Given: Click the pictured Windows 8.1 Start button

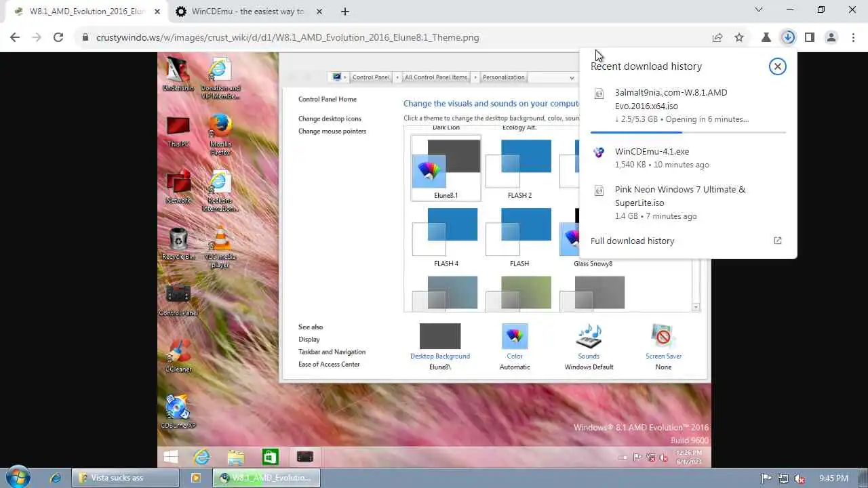Looking at the screenshot, I should pyautogui.click(x=171, y=457).
